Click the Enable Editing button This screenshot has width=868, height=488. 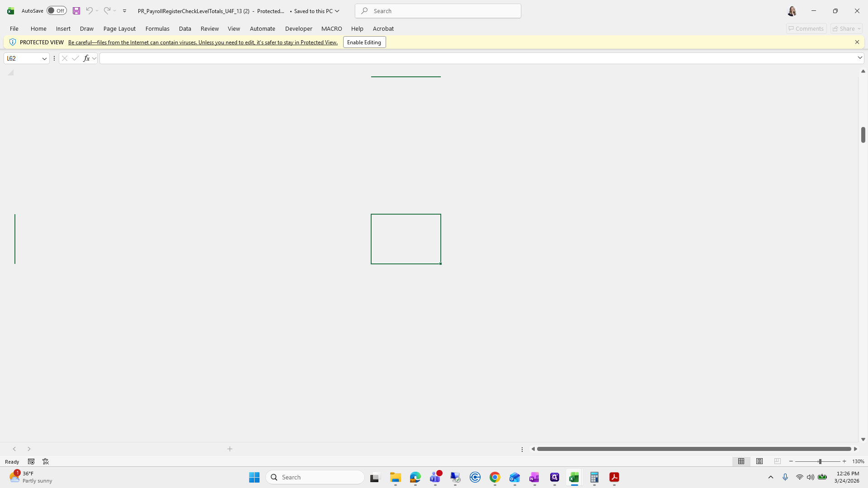tap(364, 42)
